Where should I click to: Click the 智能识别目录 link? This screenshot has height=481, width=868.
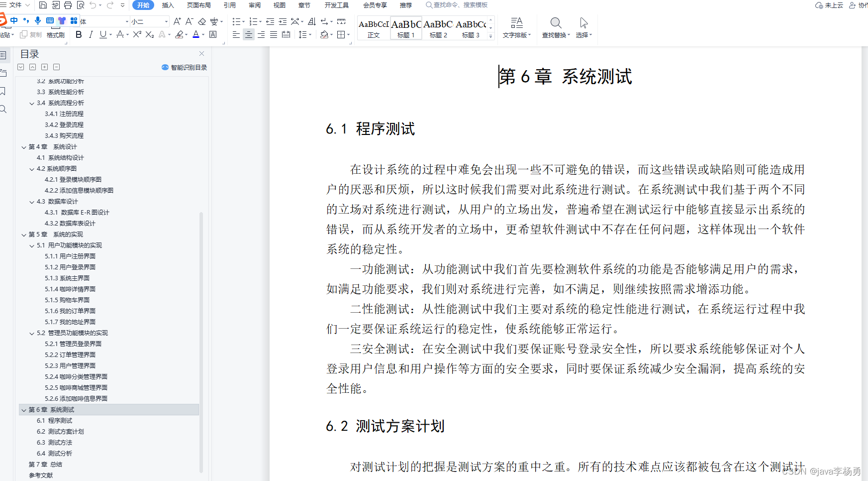coord(185,67)
